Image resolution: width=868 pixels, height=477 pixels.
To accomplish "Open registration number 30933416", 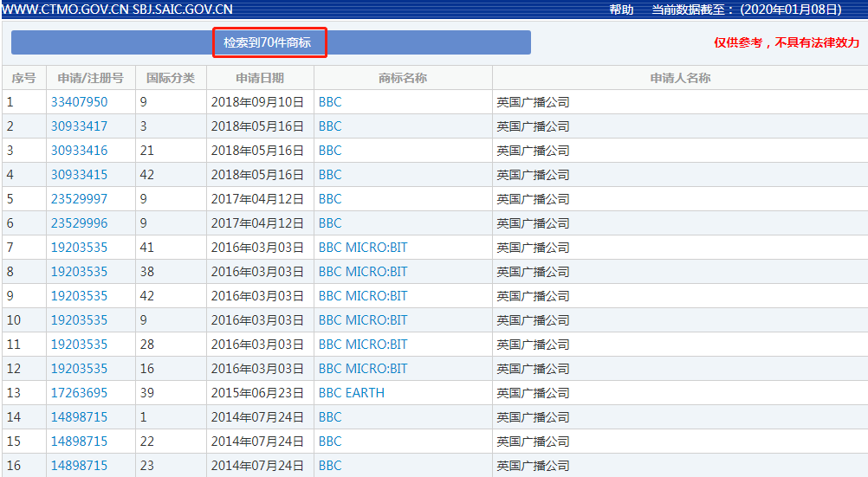I will coord(79,151).
